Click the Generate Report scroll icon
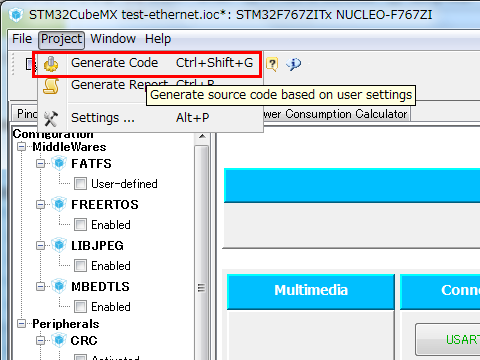This screenshot has width=480, height=360. coord(51,86)
